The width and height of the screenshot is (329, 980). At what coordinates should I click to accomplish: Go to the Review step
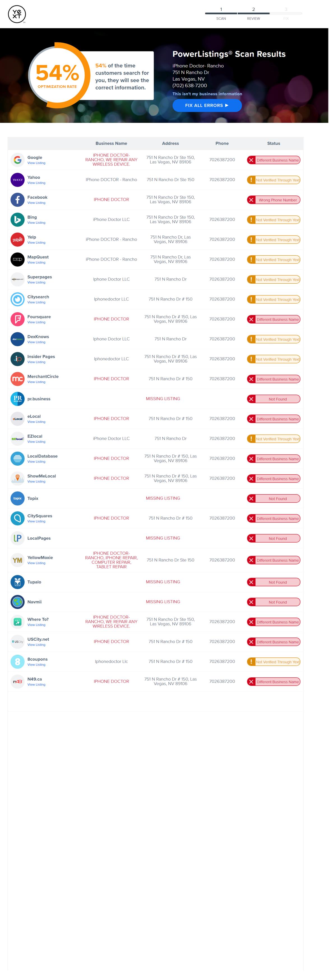(x=253, y=14)
